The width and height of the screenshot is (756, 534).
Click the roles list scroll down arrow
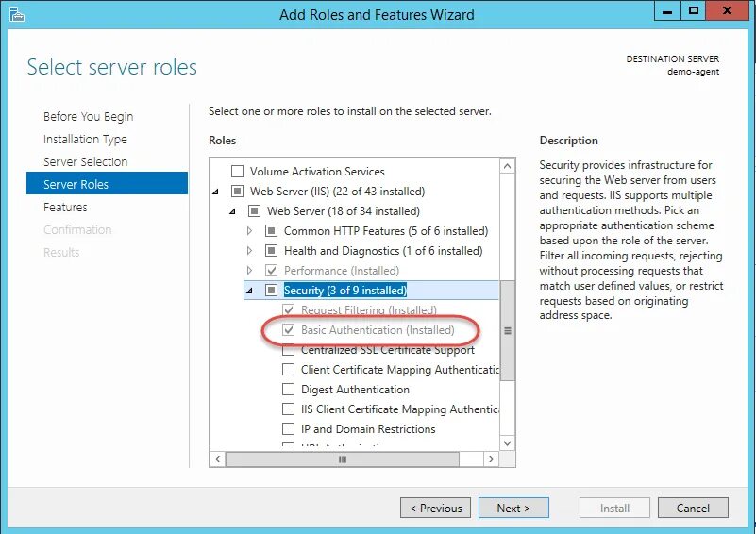click(507, 442)
